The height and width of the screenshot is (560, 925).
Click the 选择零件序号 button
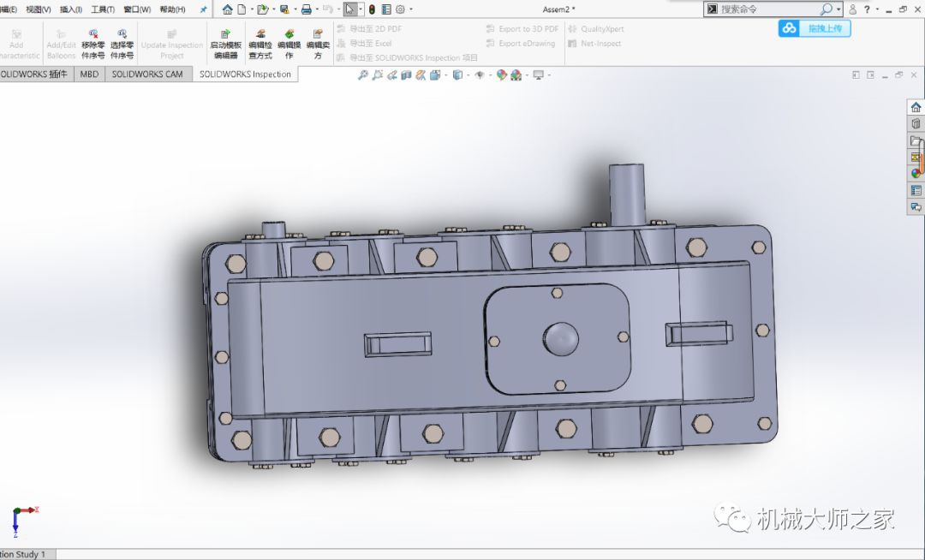122,40
